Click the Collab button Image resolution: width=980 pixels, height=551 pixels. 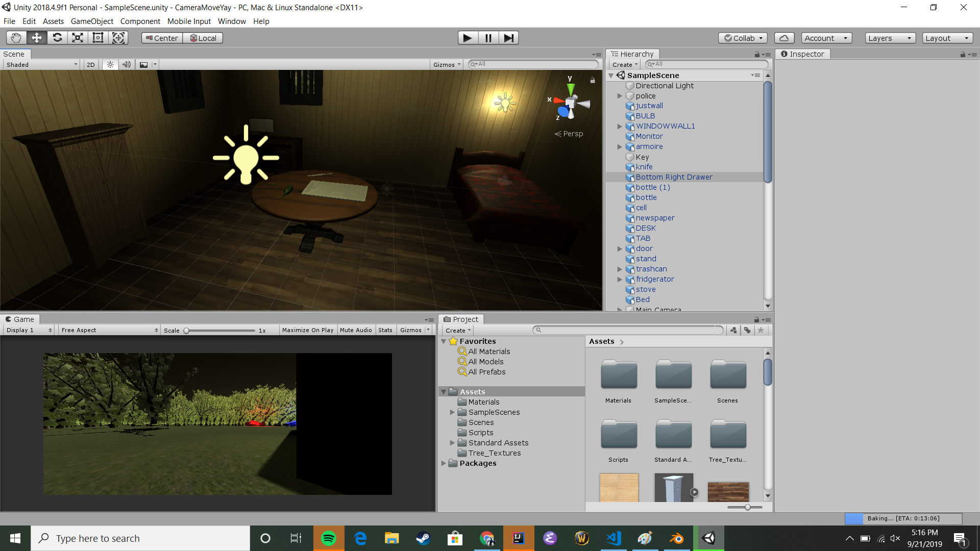pos(743,38)
